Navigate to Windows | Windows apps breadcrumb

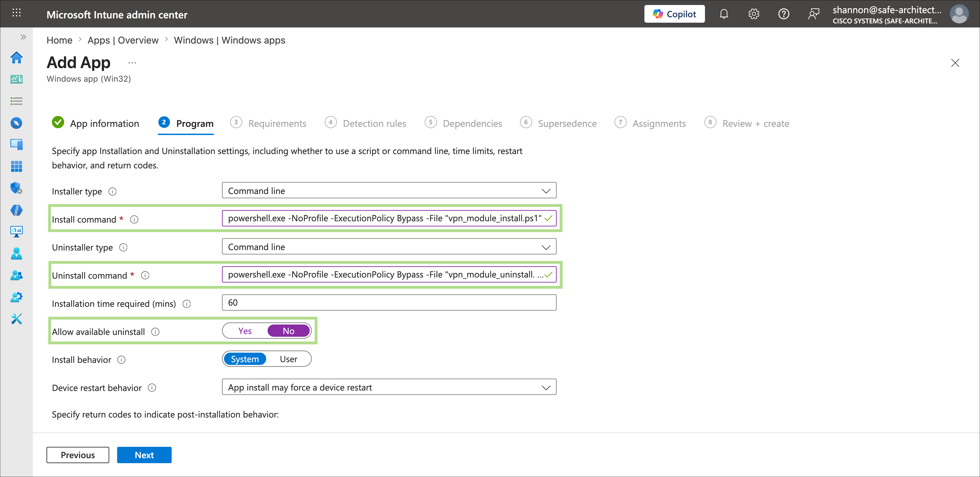[x=229, y=40]
